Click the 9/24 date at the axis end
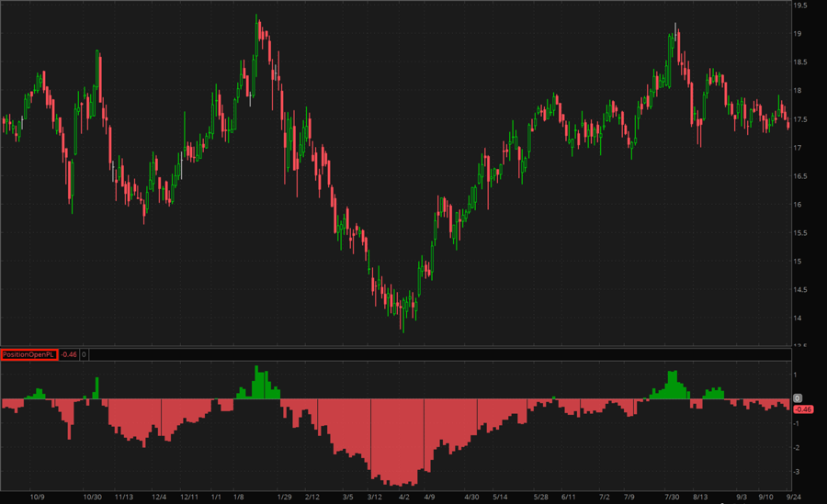Image resolution: width=827 pixels, height=504 pixels. (x=795, y=496)
